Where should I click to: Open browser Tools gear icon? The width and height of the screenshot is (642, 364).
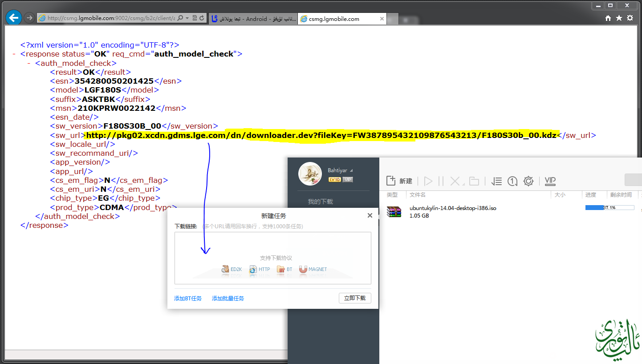(x=630, y=18)
